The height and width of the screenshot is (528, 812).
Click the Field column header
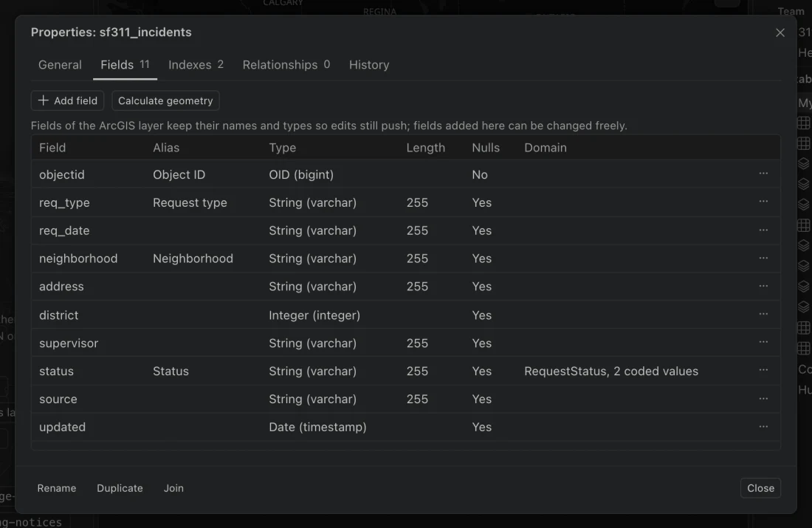(x=52, y=148)
